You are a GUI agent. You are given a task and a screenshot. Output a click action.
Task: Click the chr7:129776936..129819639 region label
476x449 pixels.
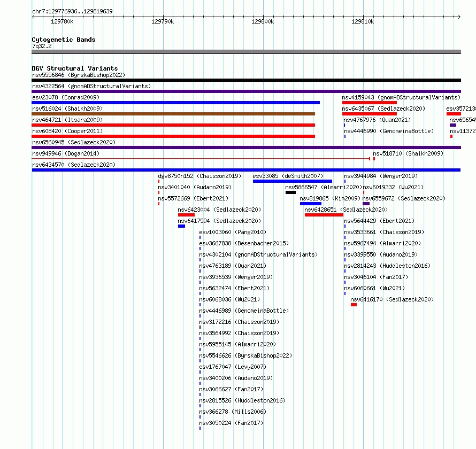(72, 11)
